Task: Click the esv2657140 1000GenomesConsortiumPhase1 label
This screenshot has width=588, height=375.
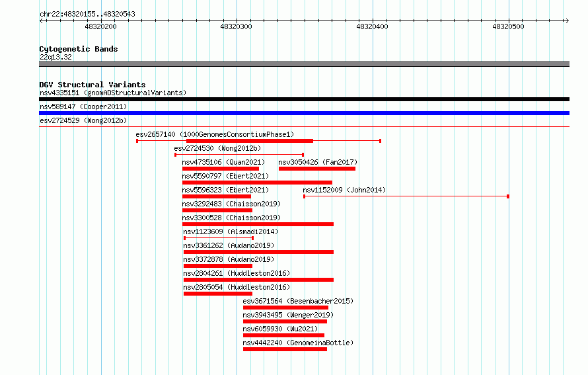Action: (x=215, y=134)
